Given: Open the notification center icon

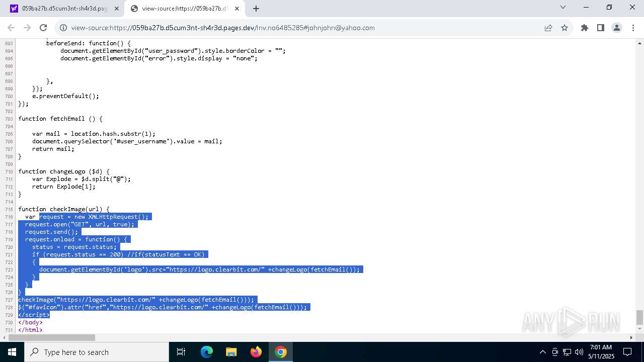Looking at the screenshot, I should [627, 352].
